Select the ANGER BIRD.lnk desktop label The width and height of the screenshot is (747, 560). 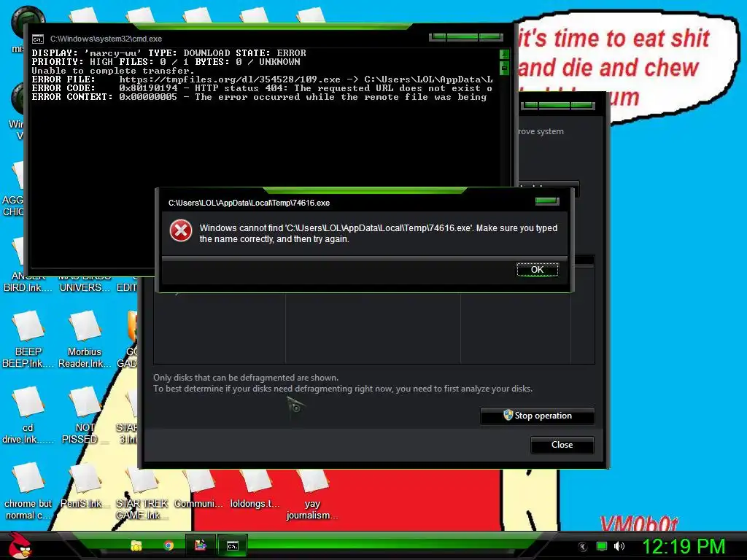coord(28,282)
